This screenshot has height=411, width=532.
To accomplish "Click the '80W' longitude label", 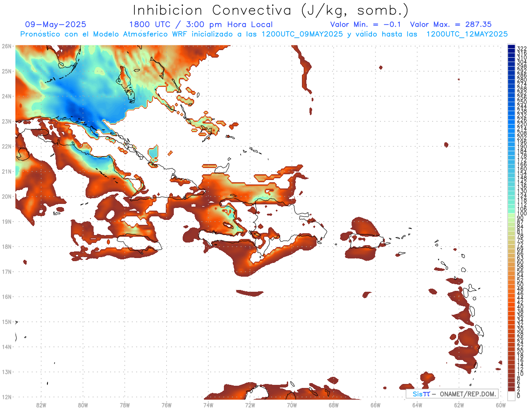I will pos(83,405).
